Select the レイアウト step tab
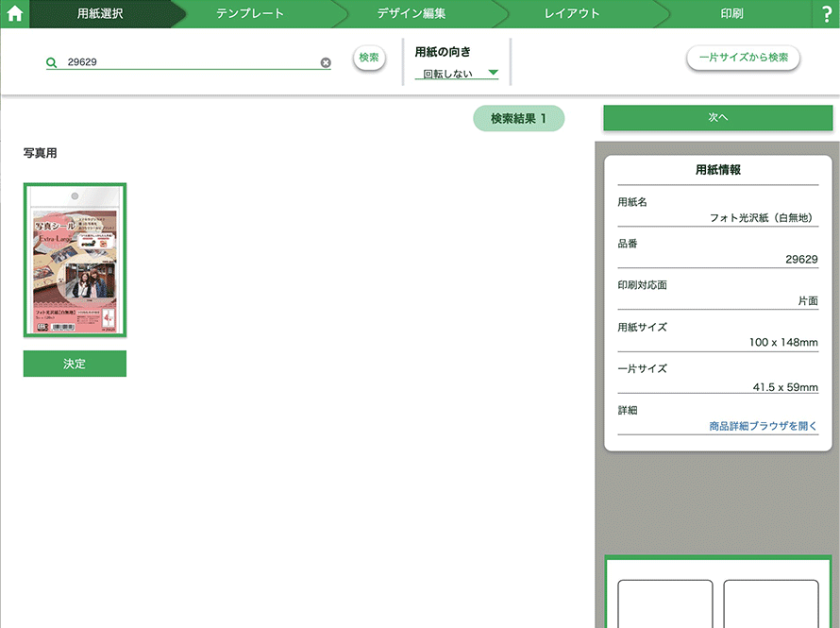 point(573,14)
